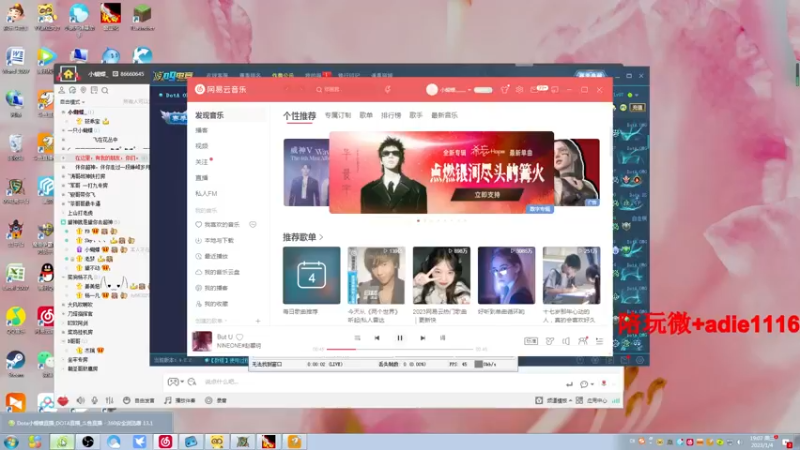
Task: Click the heart icon in chat bottom bar
Action: click(x=63, y=401)
